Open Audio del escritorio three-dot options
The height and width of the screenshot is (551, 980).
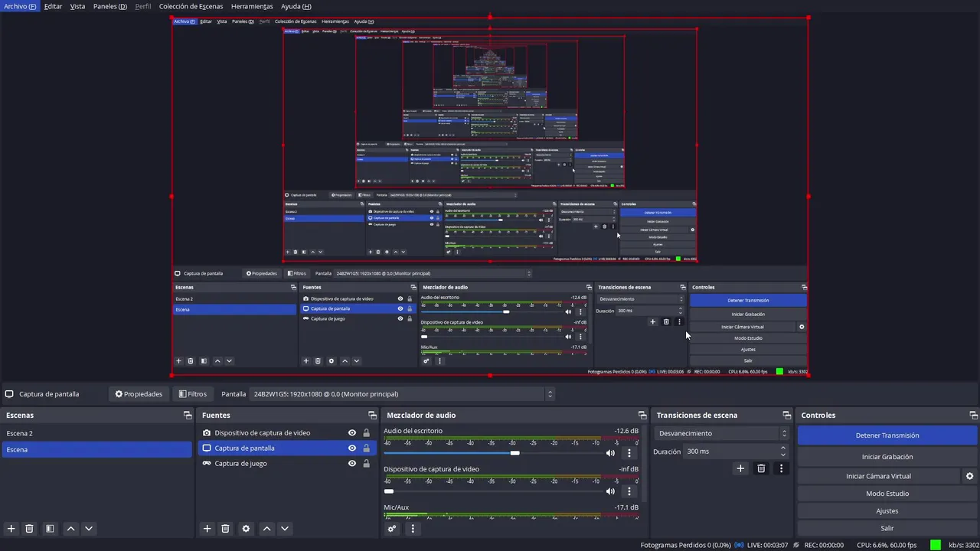tap(629, 453)
